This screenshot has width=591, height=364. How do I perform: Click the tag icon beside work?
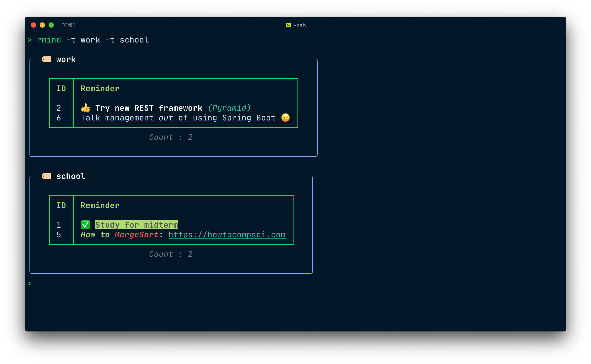(x=47, y=59)
